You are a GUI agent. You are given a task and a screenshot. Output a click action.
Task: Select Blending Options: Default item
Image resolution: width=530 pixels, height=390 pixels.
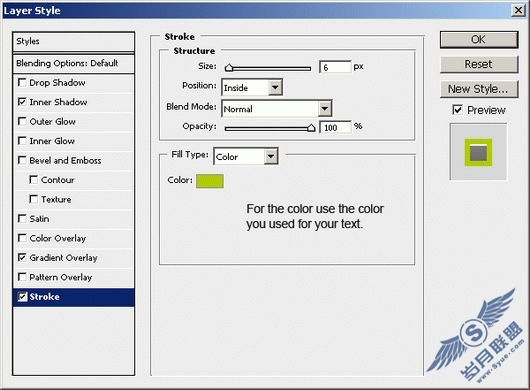(74, 63)
